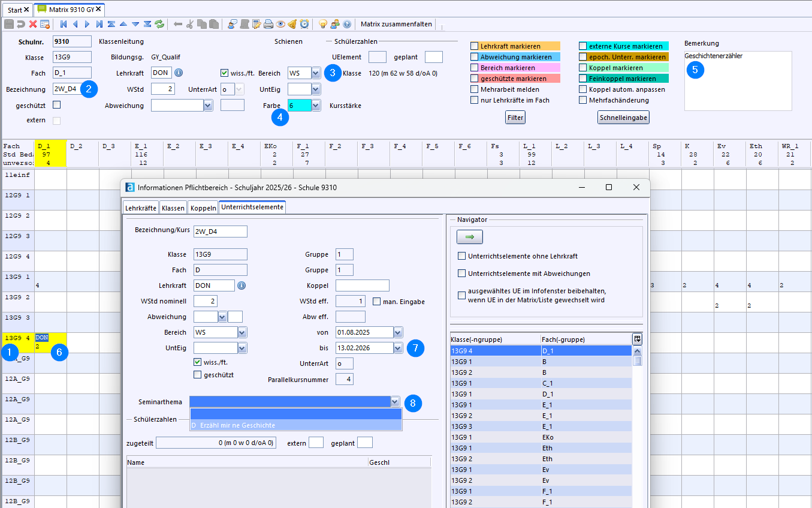Open the Koppeln tab in the dialog

pyautogui.click(x=203, y=208)
